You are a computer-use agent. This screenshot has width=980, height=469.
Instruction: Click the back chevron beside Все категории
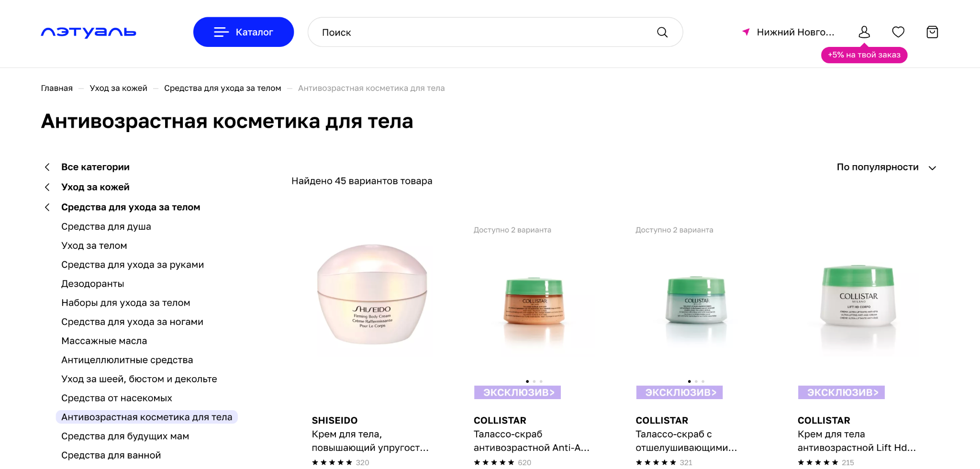coord(47,167)
